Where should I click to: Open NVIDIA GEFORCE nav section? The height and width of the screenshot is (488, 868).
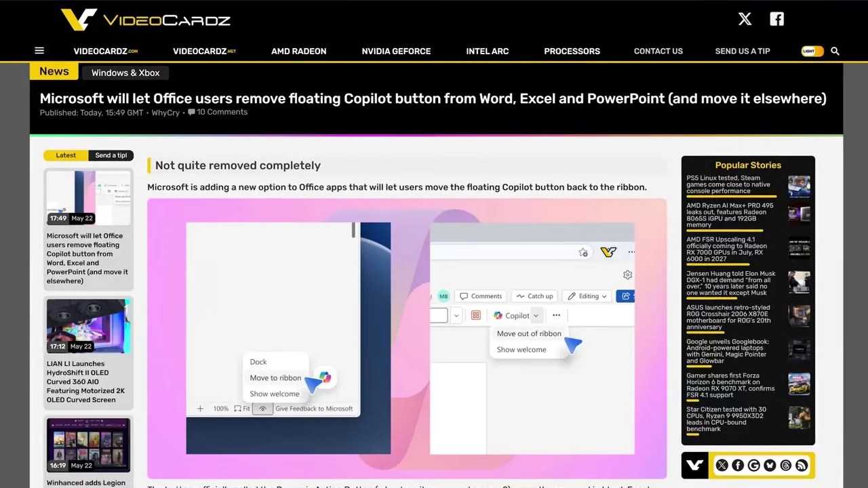tap(396, 51)
